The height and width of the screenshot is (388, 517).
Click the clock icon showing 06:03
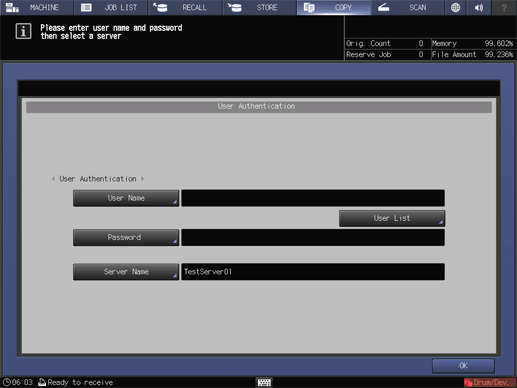pos(6,382)
